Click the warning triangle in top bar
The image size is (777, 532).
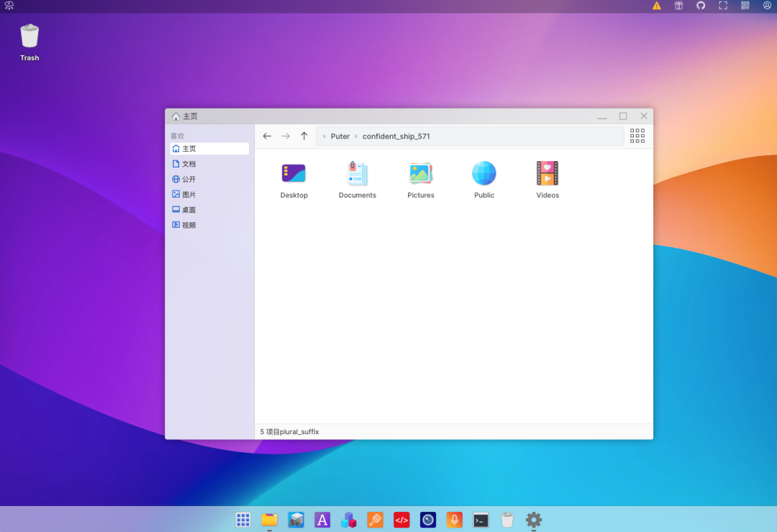[657, 6]
